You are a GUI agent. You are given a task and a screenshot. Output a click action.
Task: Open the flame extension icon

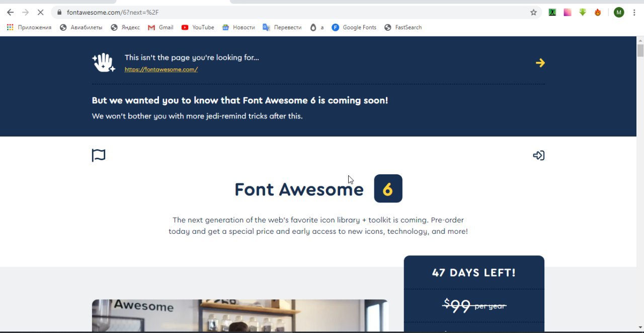pyautogui.click(x=598, y=12)
